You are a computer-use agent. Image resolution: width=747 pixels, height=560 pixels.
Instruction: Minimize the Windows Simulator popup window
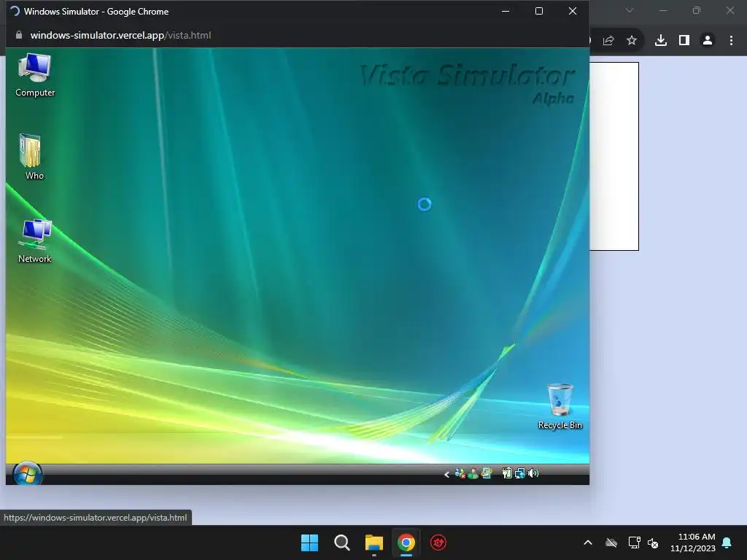tap(506, 11)
